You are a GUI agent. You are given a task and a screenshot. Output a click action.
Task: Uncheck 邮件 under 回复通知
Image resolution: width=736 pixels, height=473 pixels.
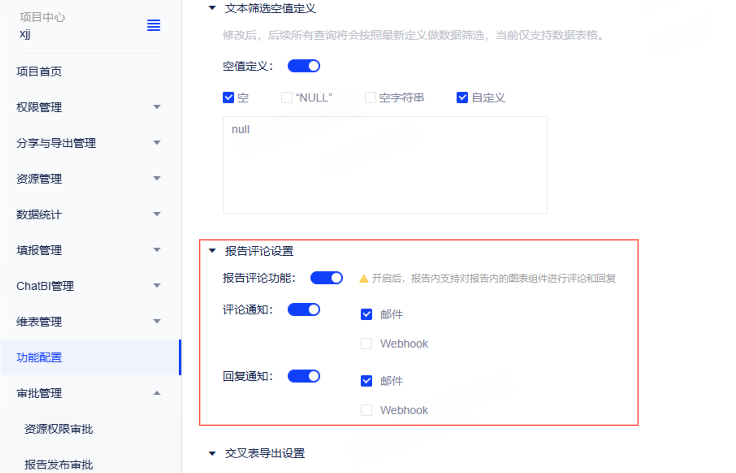pyautogui.click(x=367, y=381)
